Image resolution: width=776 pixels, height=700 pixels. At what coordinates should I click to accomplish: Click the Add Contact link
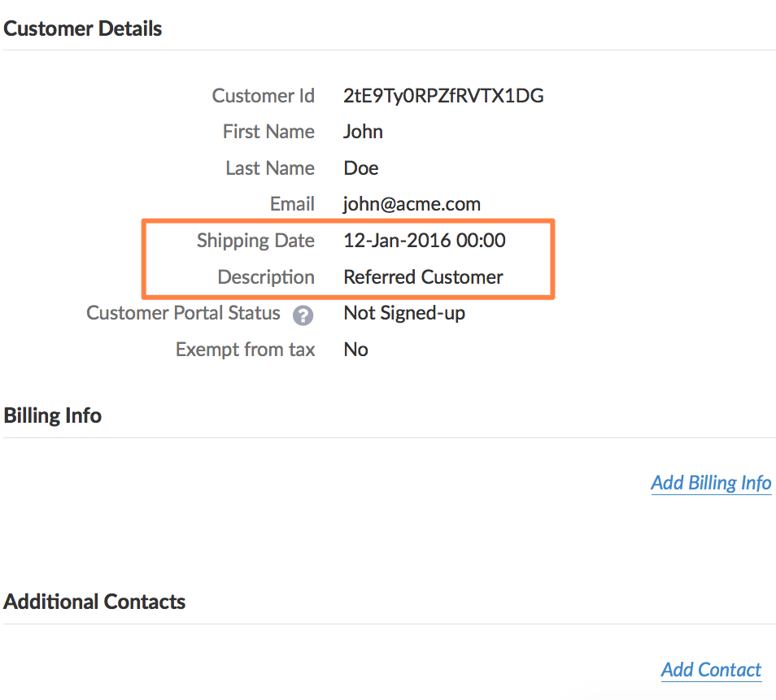711,670
